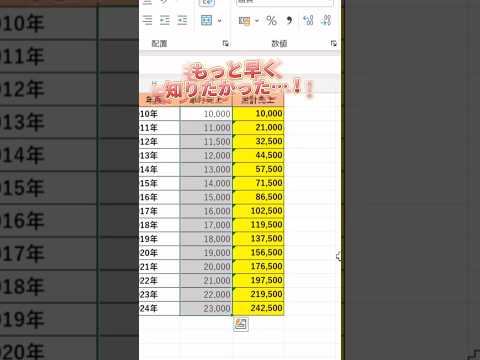Screen dimensions: 480x360
Task: Select the yellow cell with 102,500
Action: 258,211
